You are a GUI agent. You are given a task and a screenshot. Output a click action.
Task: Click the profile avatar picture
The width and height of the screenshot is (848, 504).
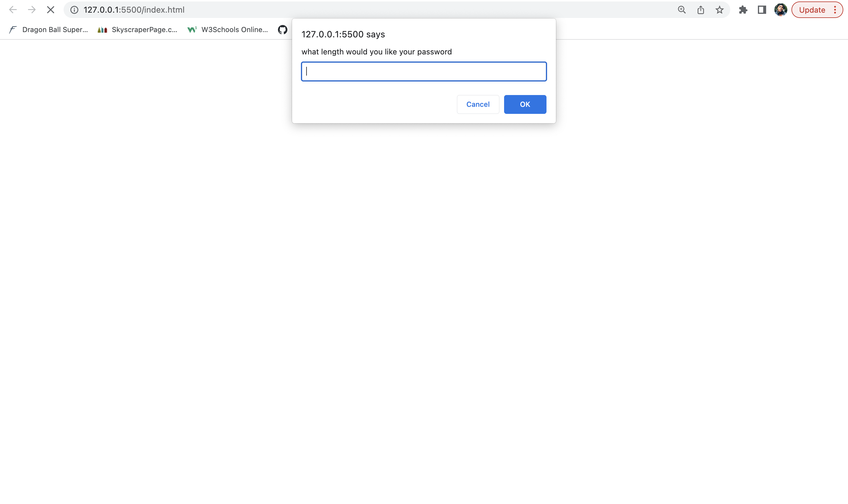pyautogui.click(x=781, y=9)
